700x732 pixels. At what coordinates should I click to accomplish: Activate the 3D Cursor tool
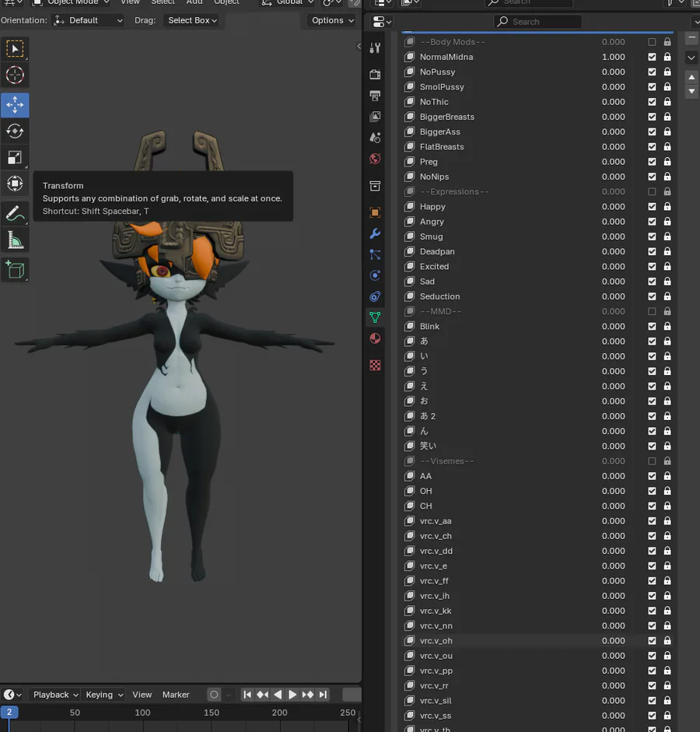coord(15,75)
